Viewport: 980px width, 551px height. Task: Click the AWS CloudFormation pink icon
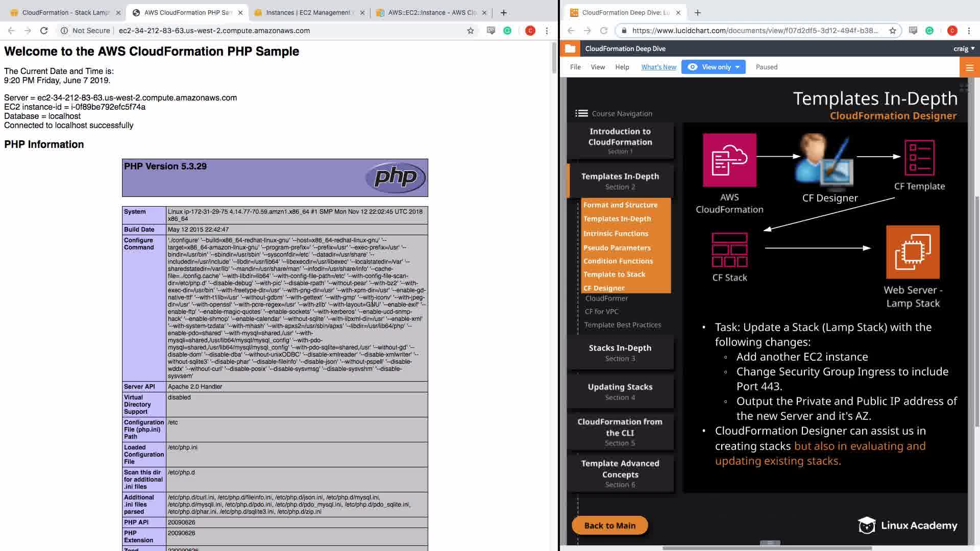click(729, 160)
